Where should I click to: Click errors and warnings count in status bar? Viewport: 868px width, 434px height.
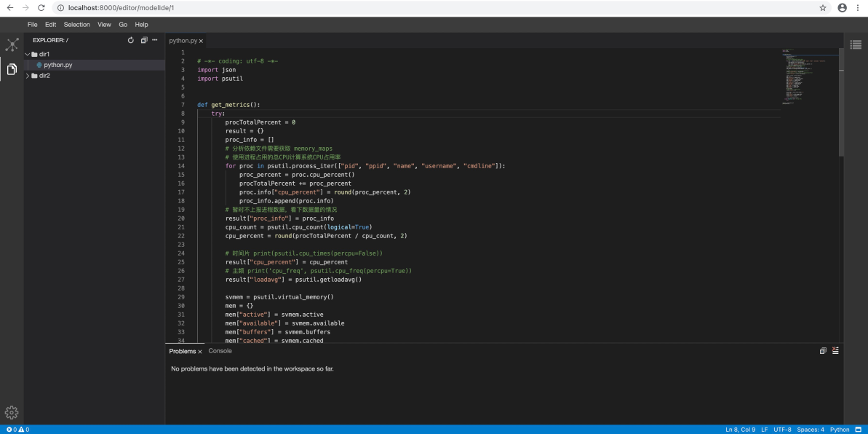click(17, 430)
